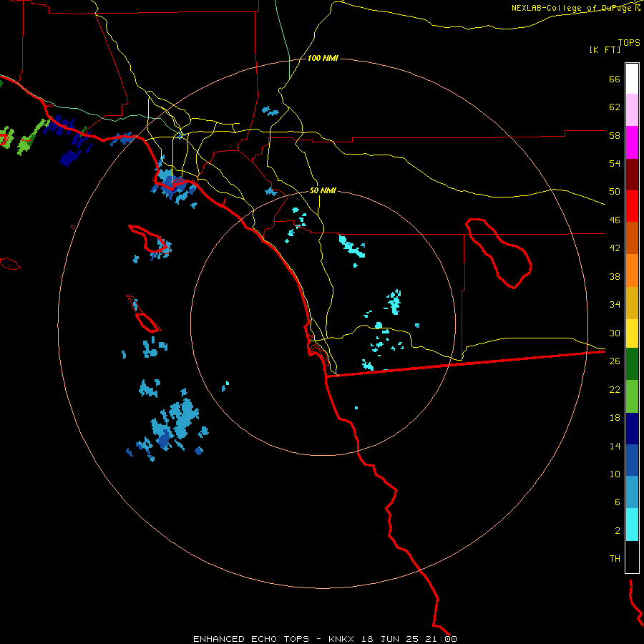Click the legend value '62'
Viewport: 644px width, 644px height.
click(x=615, y=107)
